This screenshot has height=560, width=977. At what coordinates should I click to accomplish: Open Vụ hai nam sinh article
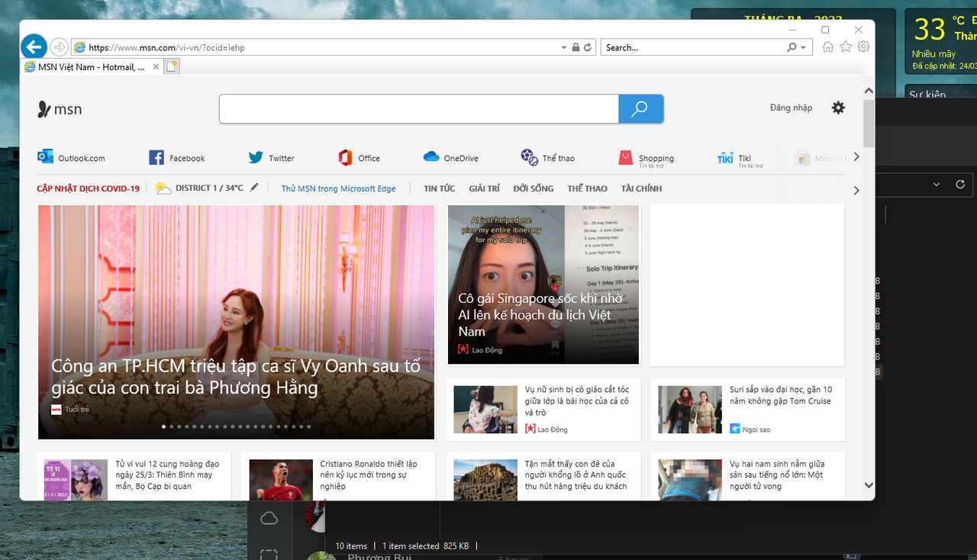[x=748, y=477]
